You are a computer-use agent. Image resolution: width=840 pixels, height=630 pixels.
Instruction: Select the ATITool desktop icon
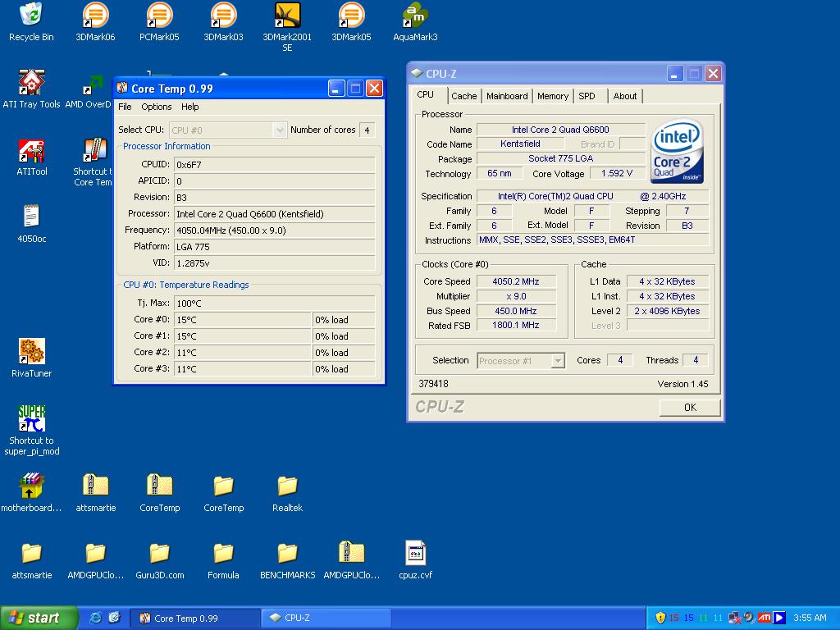[32, 157]
